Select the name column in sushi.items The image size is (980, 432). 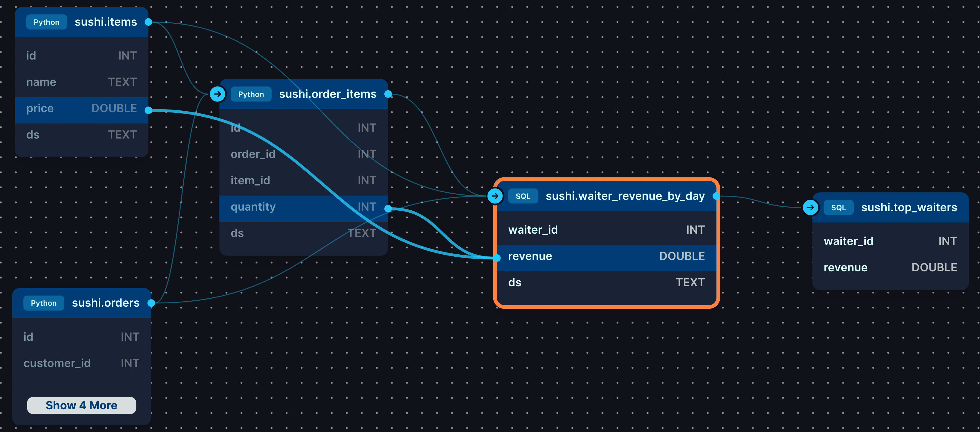coord(81,82)
